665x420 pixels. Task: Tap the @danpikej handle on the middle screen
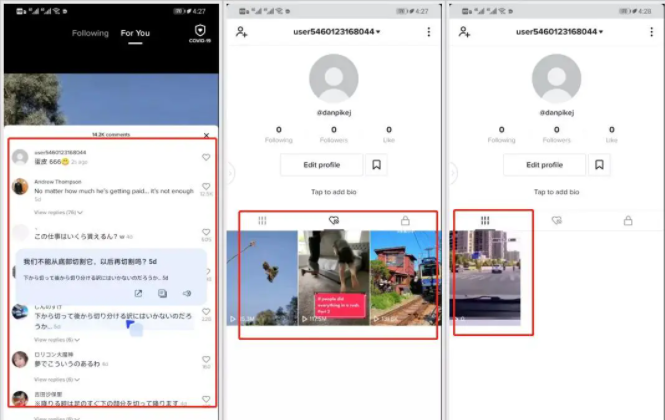[x=334, y=112]
